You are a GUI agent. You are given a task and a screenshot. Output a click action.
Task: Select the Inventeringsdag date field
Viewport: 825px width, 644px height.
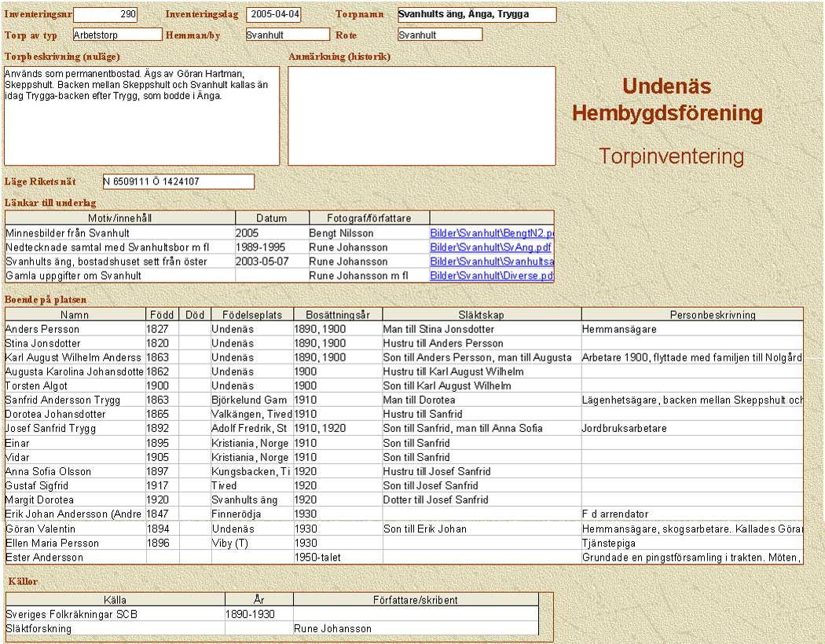tap(273, 15)
